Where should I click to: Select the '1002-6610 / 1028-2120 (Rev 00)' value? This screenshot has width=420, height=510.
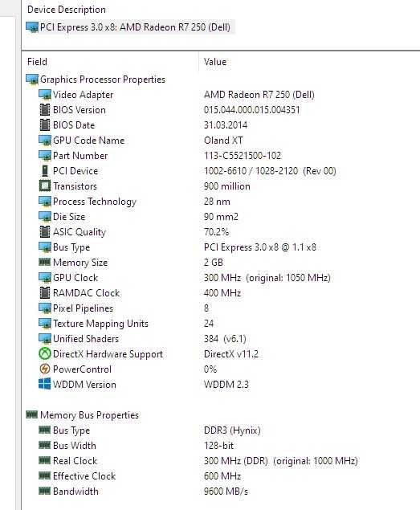tap(270, 171)
